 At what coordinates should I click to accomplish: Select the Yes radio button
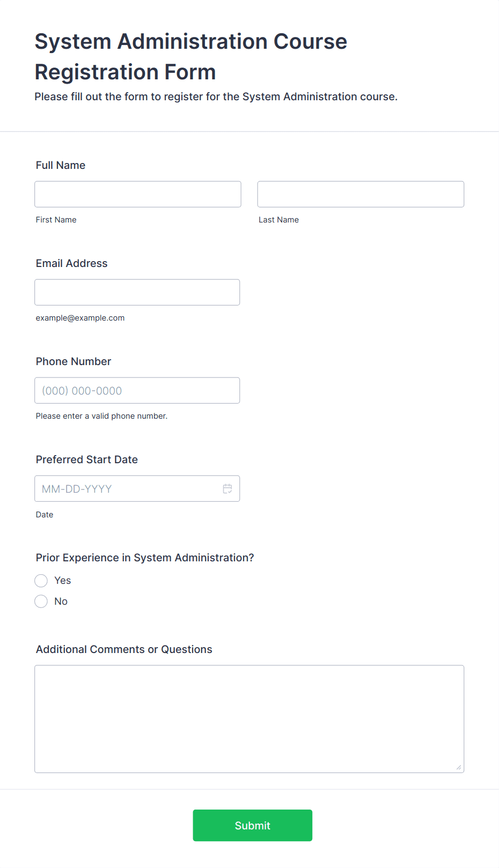41,581
